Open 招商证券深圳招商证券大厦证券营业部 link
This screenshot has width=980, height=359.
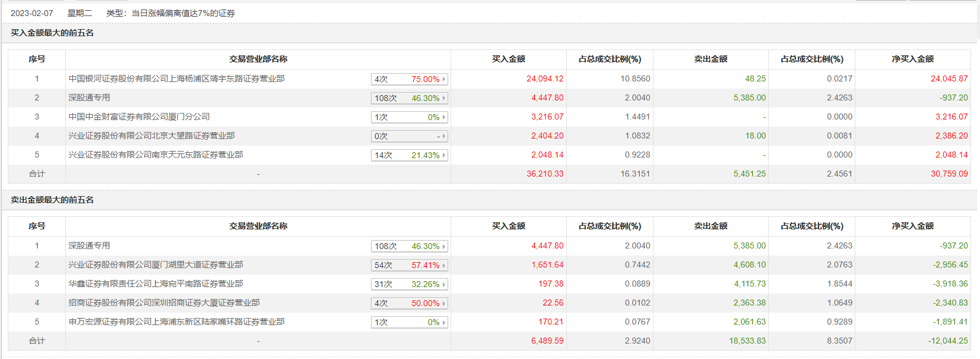(164, 303)
